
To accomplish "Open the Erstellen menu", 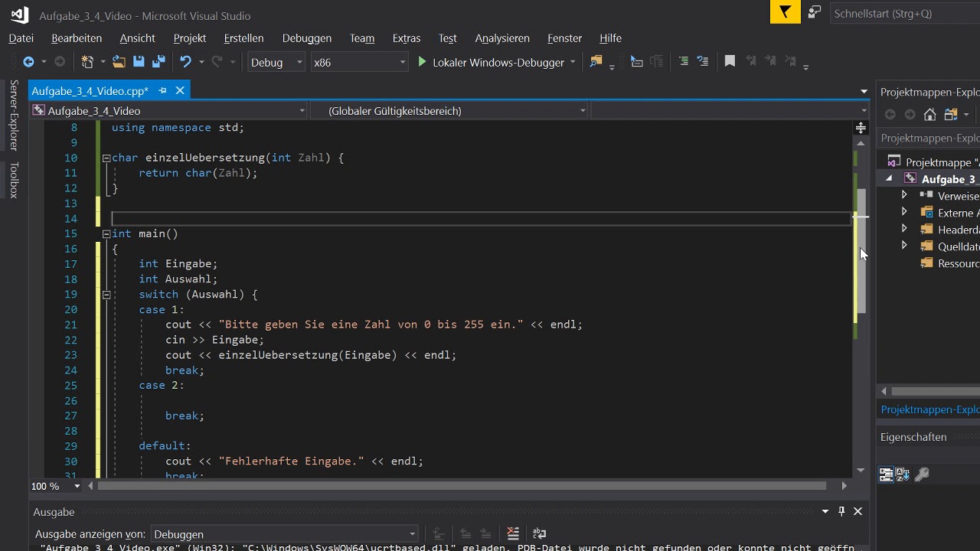I will click(243, 37).
